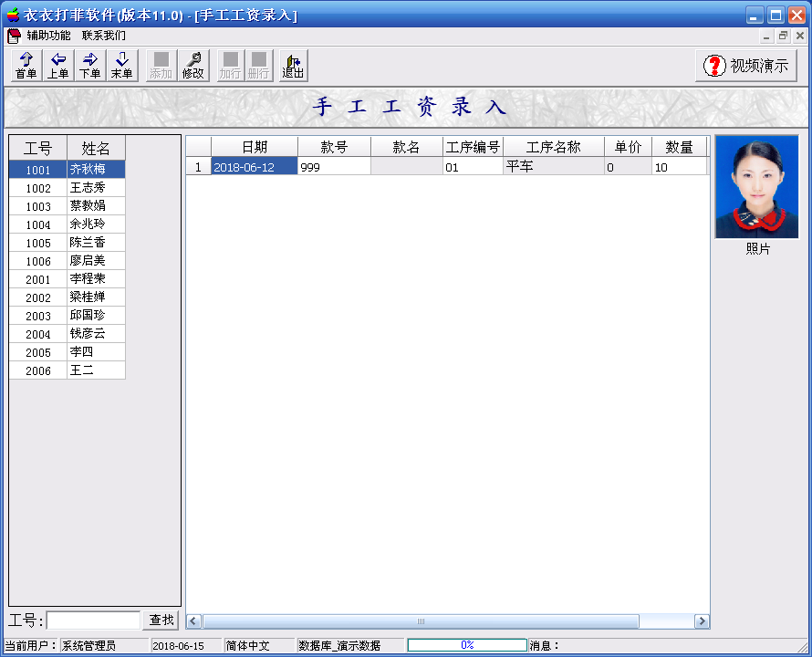This screenshot has width=812, height=657.
Task: Select employee row 钱彦云
Action: coord(68,334)
